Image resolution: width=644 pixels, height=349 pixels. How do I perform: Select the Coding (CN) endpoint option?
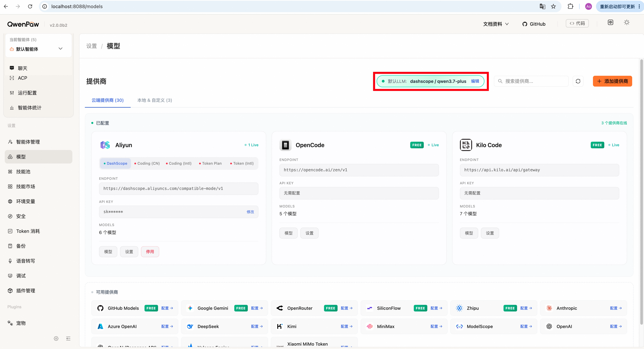pos(147,164)
